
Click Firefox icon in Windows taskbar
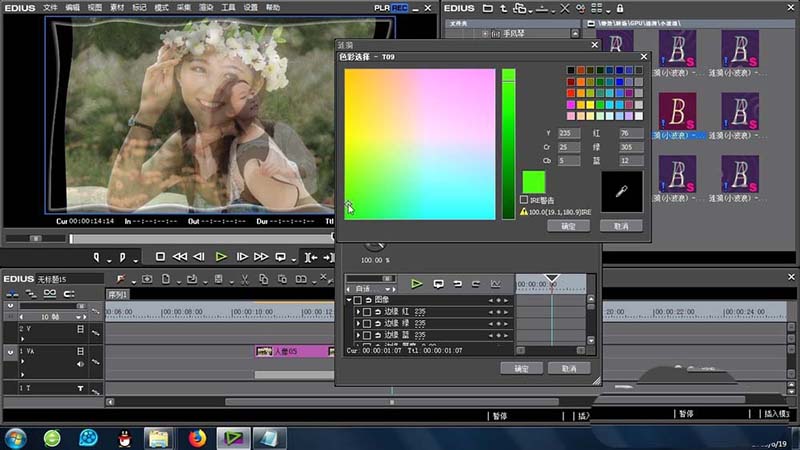coord(196,437)
